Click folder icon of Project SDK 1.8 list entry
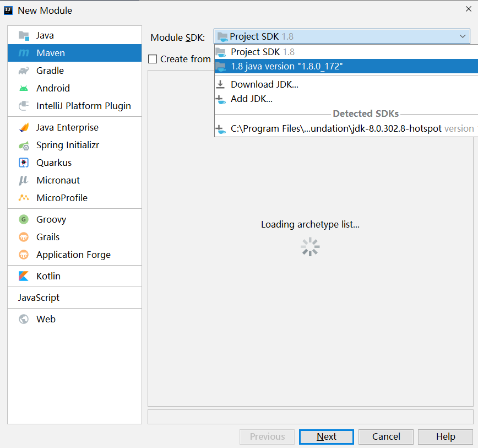This screenshot has width=478, height=448. coord(220,52)
